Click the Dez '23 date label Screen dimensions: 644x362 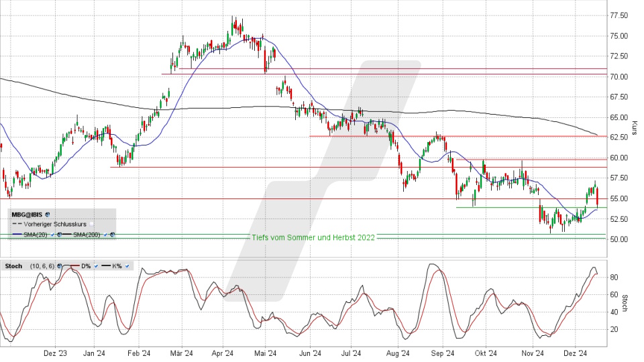56,353
